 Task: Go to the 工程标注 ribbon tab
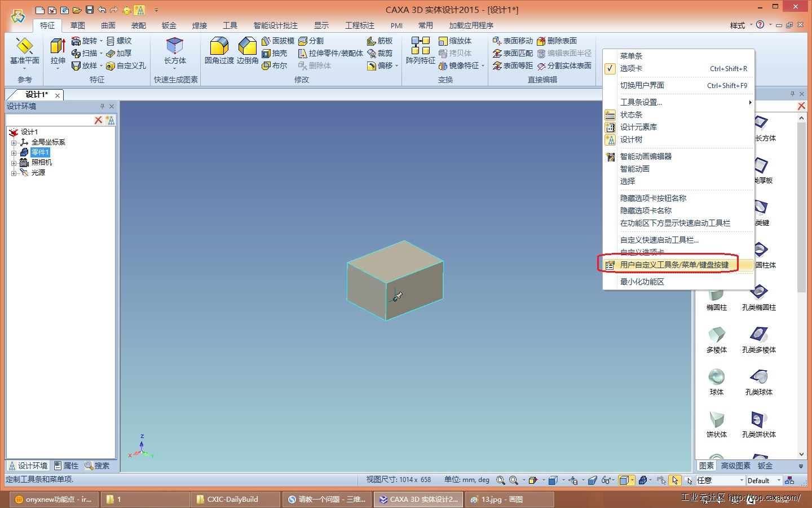pyautogui.click(x=360, y=25)
